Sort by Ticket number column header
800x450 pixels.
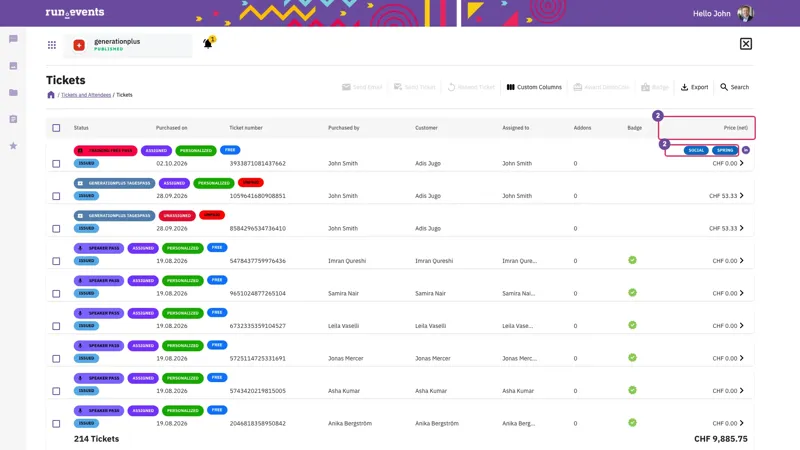(246, 128)
